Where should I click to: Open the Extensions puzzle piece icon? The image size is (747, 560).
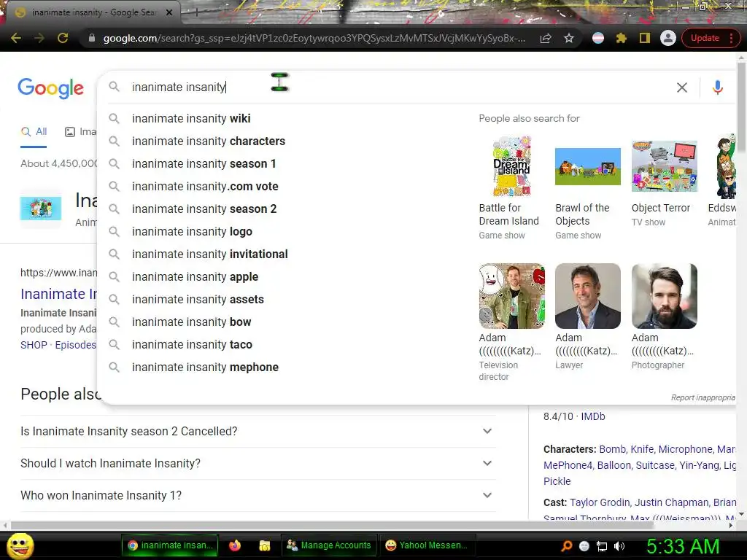(x=622, y=38)
